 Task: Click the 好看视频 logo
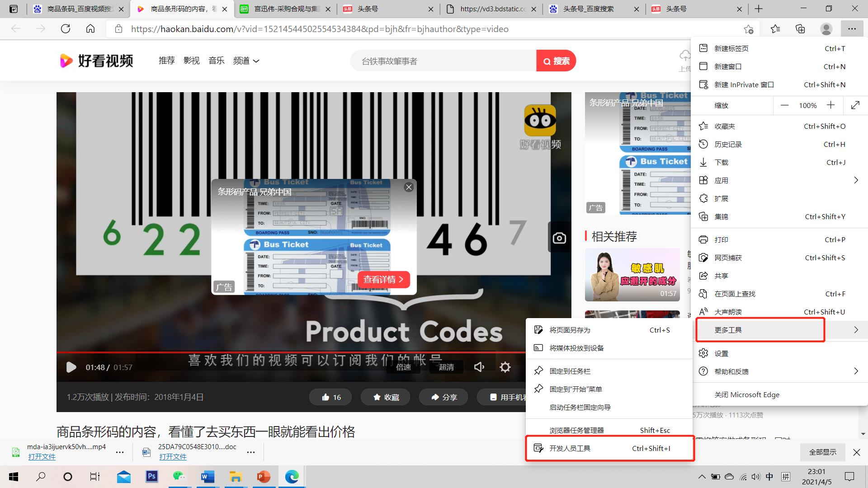[x=96, y=60]
